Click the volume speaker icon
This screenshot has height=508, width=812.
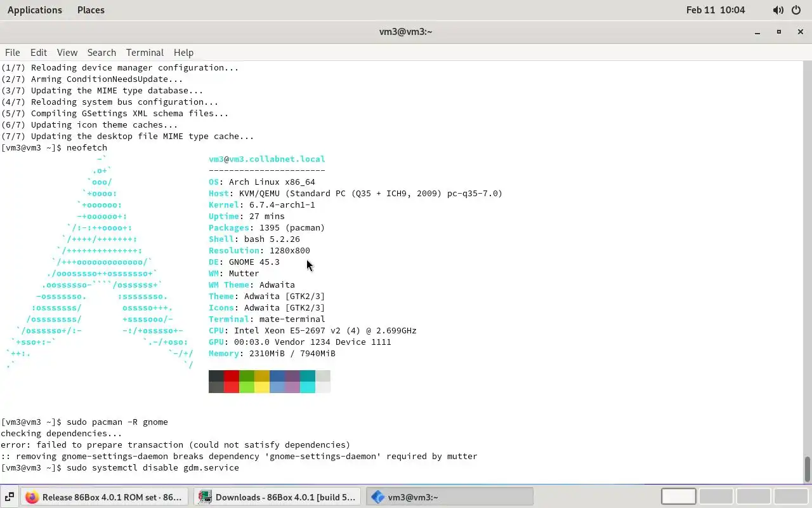pos(778,10)
